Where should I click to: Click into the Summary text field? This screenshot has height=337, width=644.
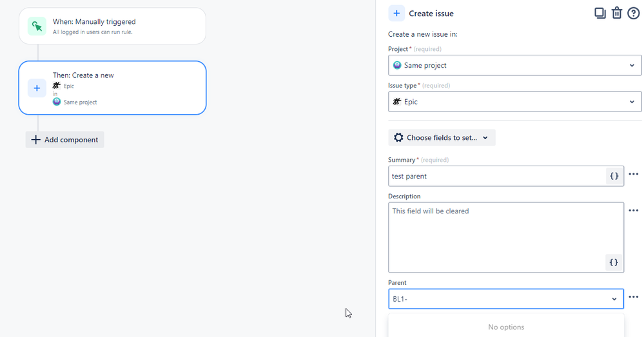coord(496,176)
